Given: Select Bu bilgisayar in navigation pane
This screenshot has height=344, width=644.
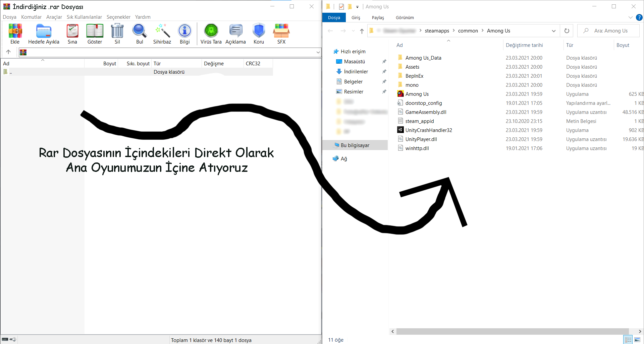Looking at the screenshot, I should [x=355, y=145].
